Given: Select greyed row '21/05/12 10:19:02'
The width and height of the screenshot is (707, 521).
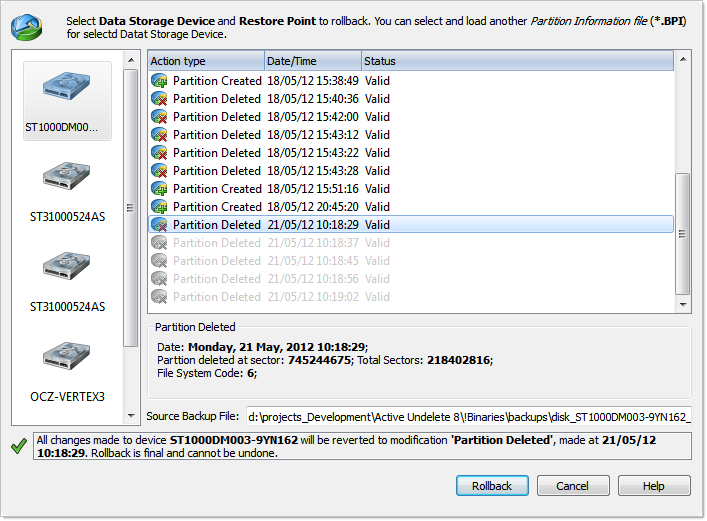Looking at the screenshot, I should pyautogui.click(x=411, y=297).
